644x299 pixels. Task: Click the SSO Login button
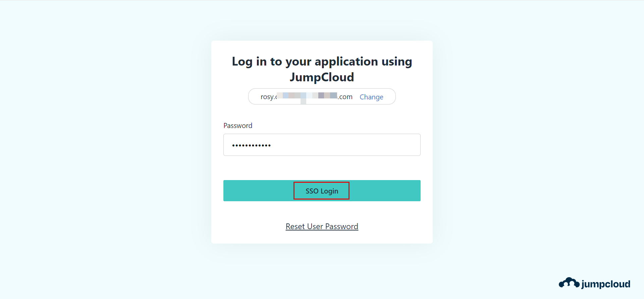[322, 191]
